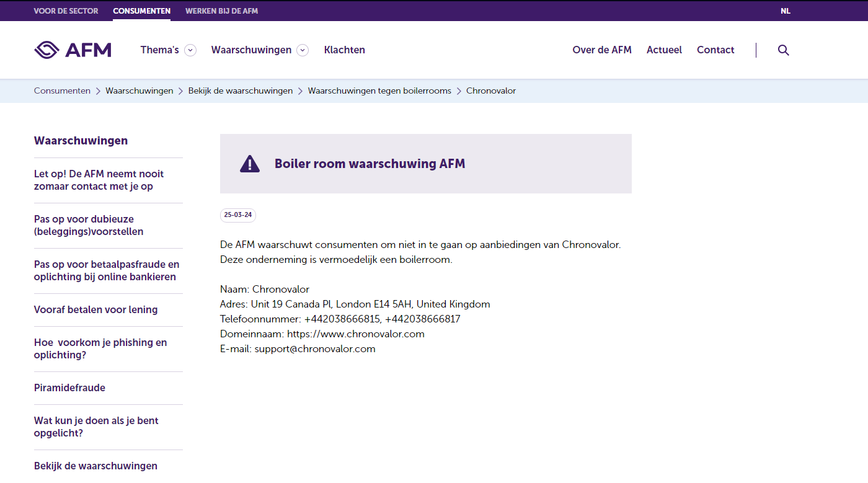Open the Thema's menu
Screen dimensions: 868x483
159,50
